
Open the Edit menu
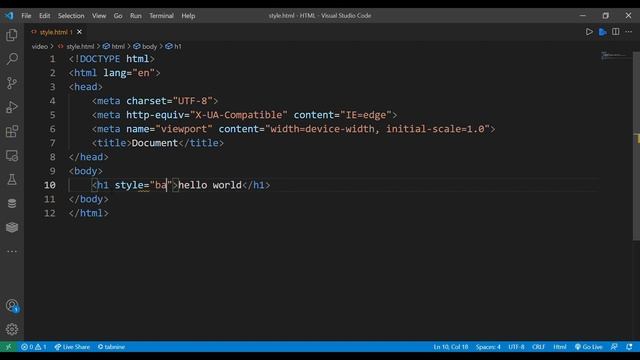[44, 16]
